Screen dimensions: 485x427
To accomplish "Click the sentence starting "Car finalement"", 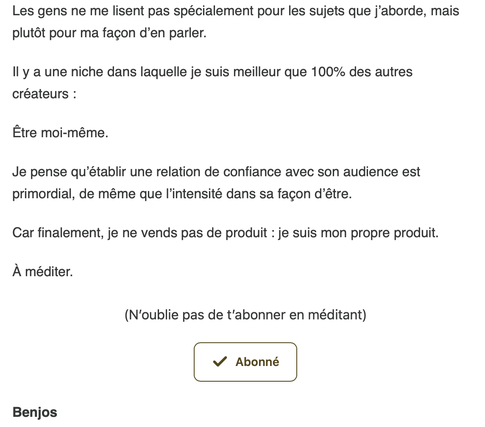I will 225,233.
